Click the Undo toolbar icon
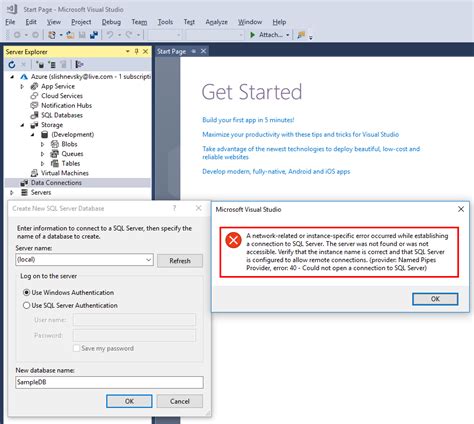This screenshot has width=474, height=424. [x=110, y=35]
